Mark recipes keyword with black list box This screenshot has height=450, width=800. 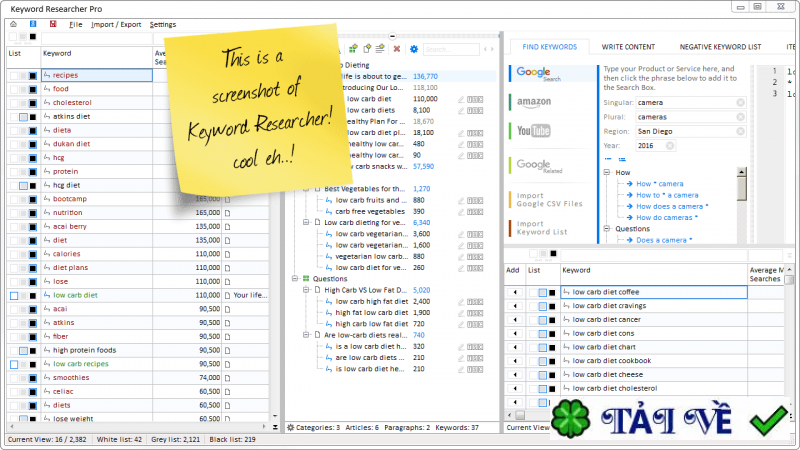(33, 75)
